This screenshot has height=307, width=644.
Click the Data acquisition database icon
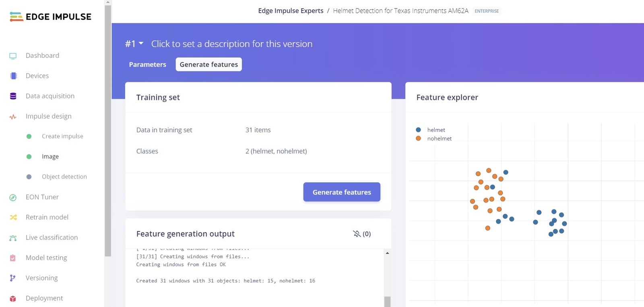13,96
